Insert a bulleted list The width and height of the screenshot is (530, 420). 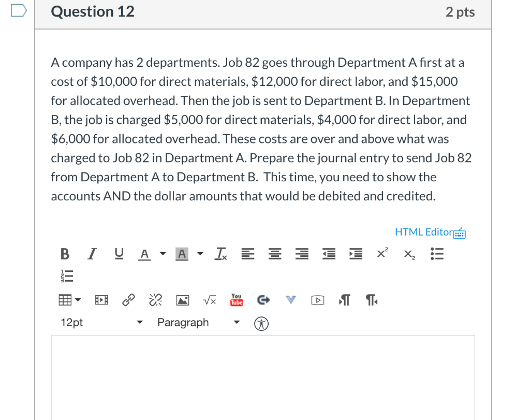437,254
